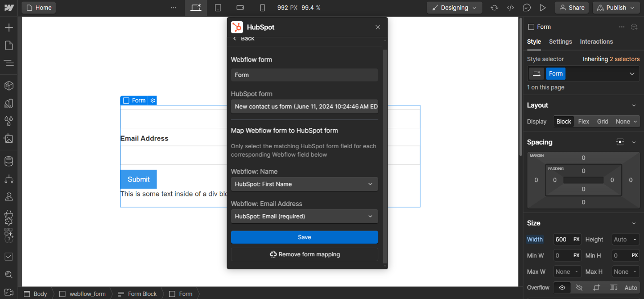Start preview with the play icon
The image size is (644, 299).
tap(543, 8)
